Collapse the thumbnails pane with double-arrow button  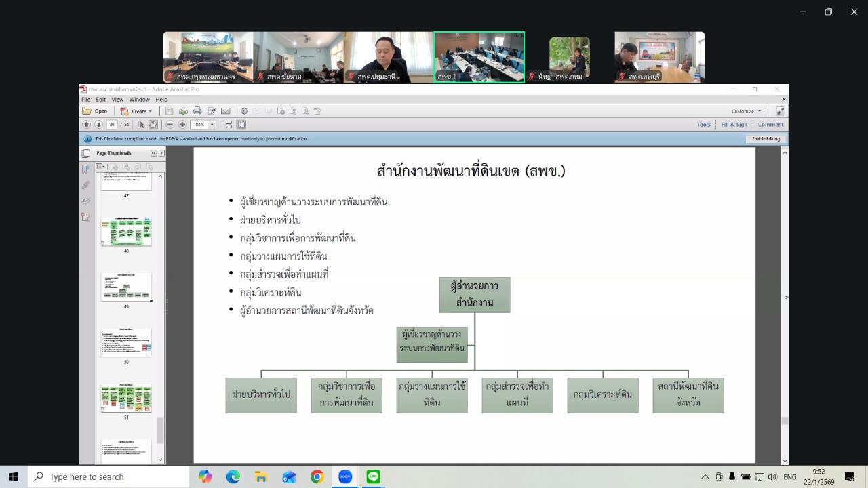(155, 152)
